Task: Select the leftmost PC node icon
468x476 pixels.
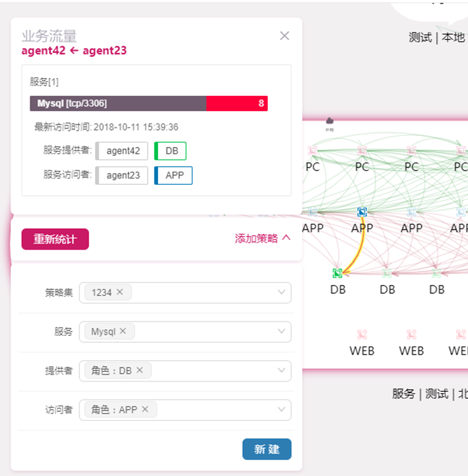Action: pos(313,150)
